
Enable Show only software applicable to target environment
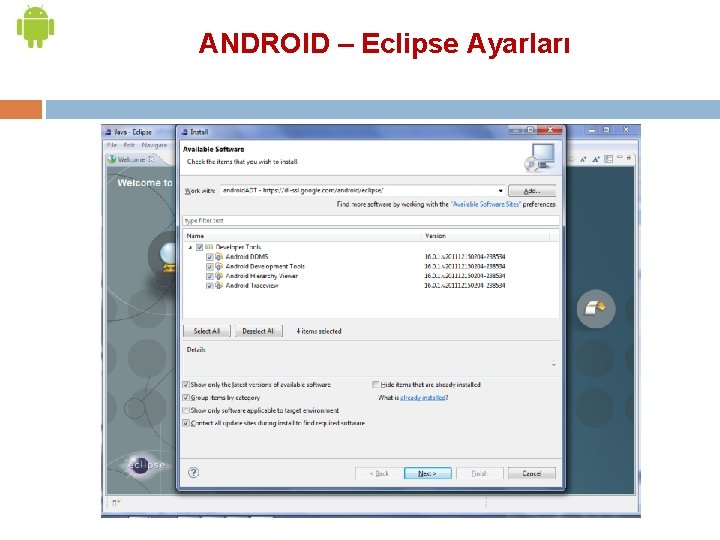[x=186, y=411]
